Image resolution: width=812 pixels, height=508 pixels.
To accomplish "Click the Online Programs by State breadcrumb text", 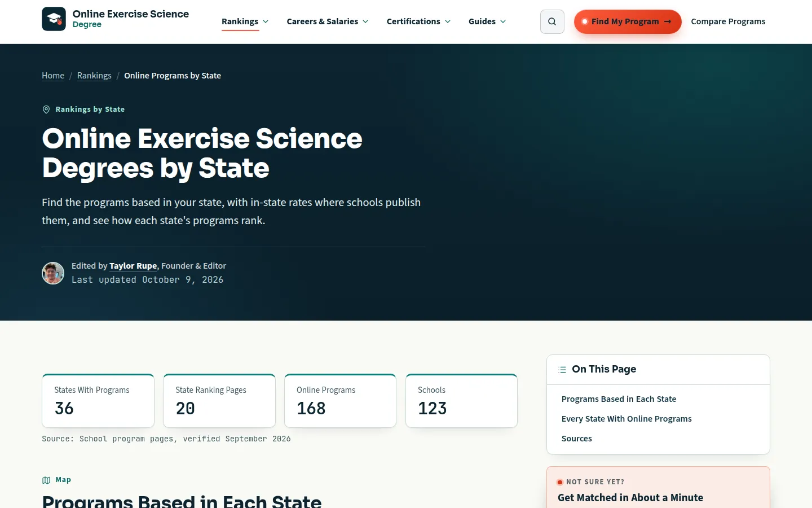I will [x=173, y=76].
